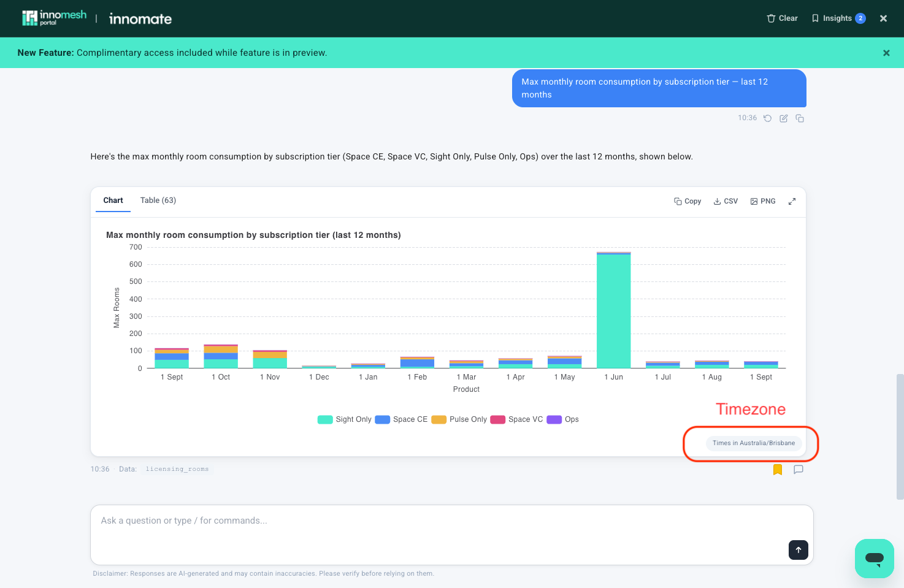Screen dimensions: 904x588
Task: Click the 1 Feb bar in chart
Action: pyautogui.click(x=417, y=362)
